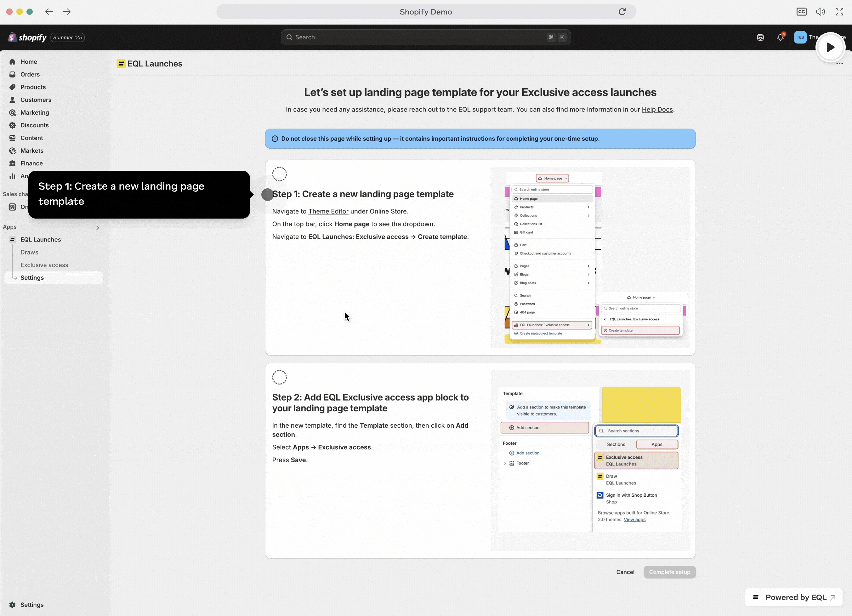
Task: Click the Step 1 illustration image
Action: pos(590,258)
